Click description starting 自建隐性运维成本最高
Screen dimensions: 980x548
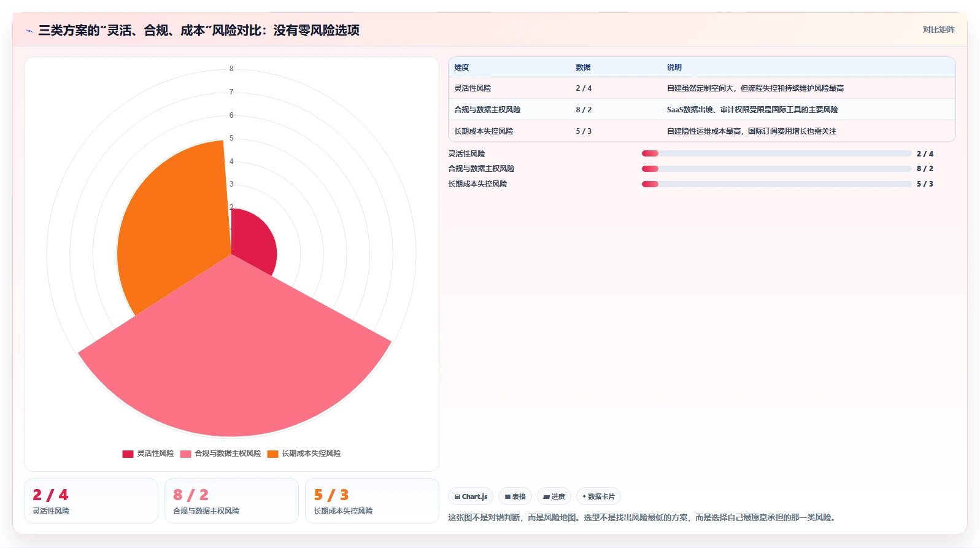click(x=752, y=131)
